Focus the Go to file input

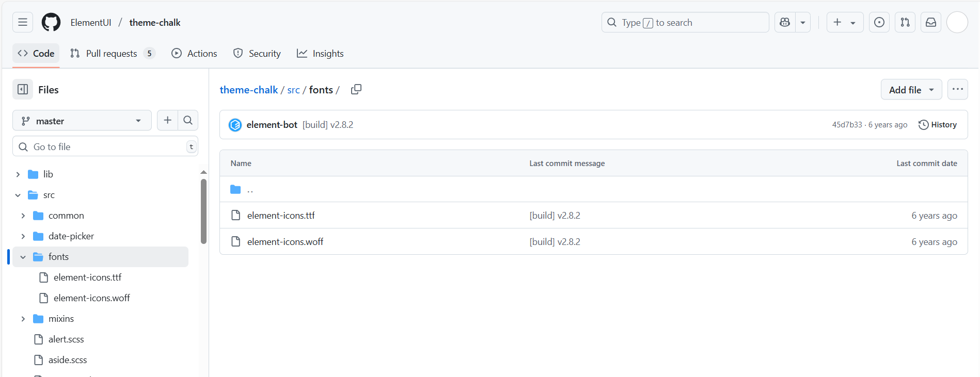[105, 146]
